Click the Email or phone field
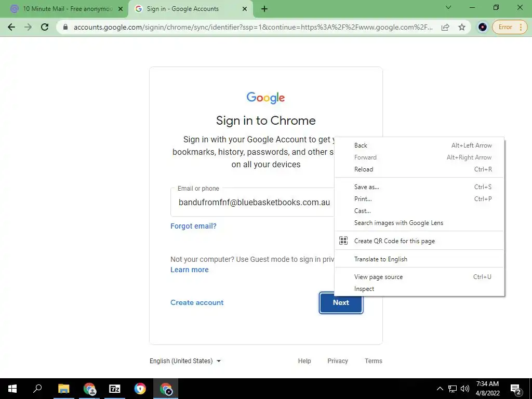 coord(253,202)
